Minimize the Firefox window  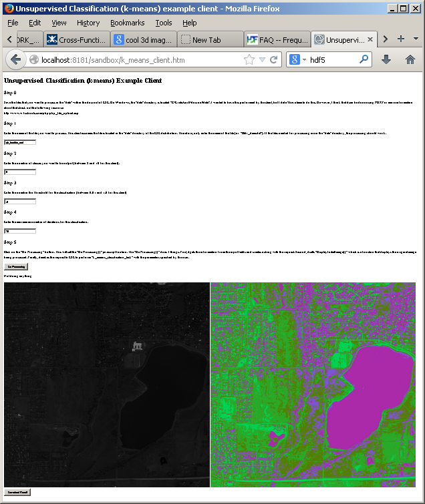pos(392,9)
